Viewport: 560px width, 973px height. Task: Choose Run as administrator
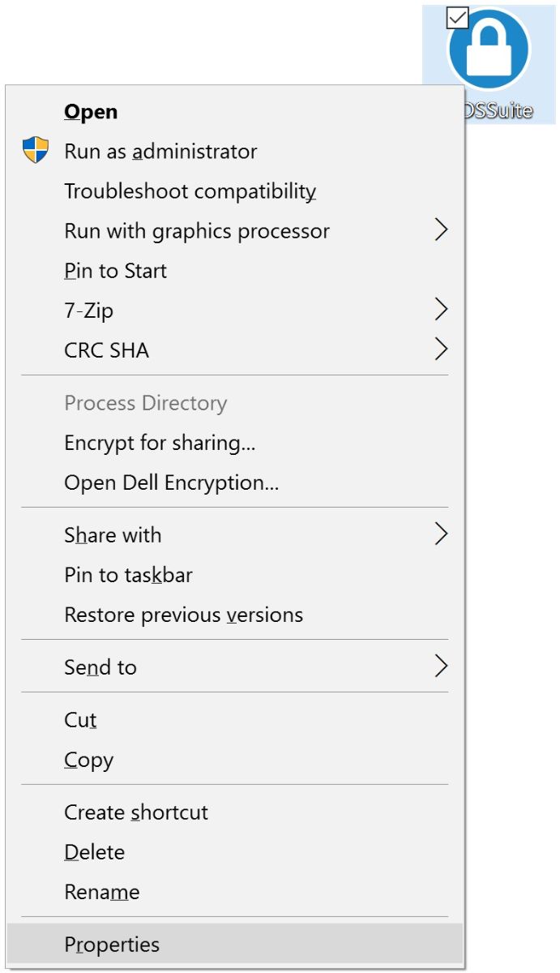pyautogui.click(x=159, y=151)
